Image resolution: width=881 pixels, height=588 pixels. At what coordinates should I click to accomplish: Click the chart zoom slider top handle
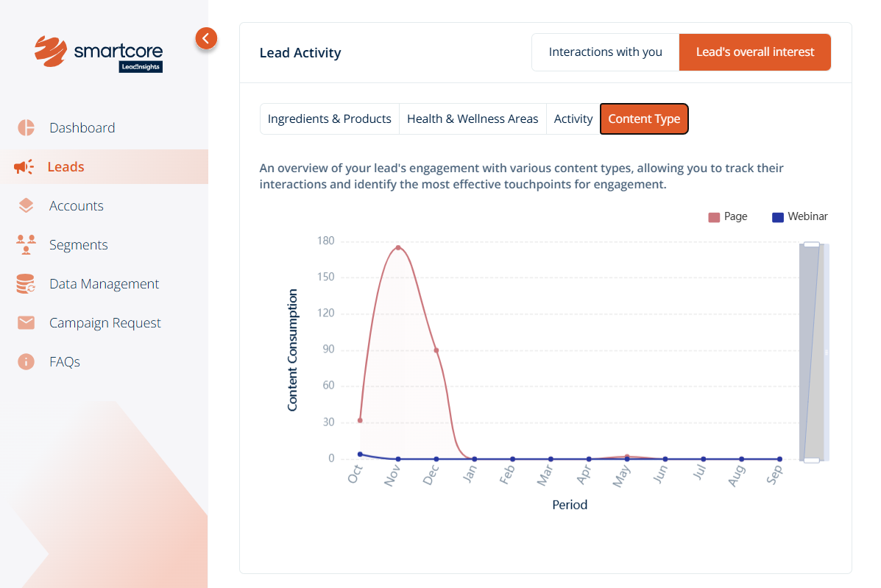point(811,244)
